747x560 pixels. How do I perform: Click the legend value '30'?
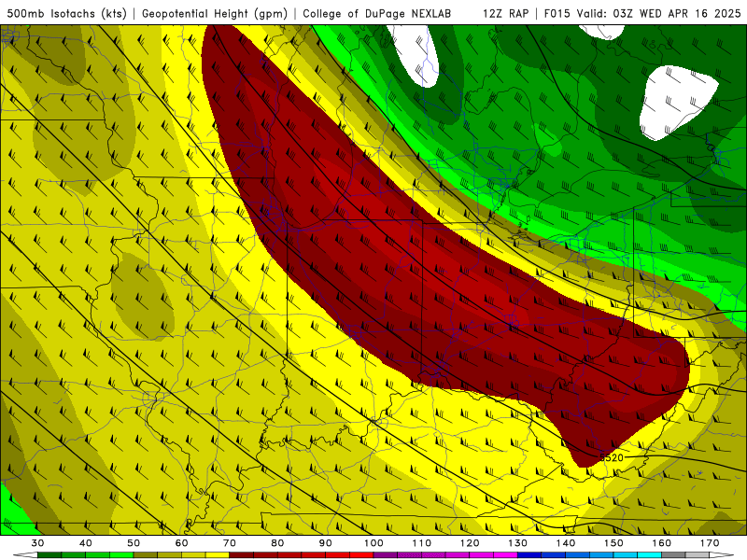[x=37, y=543]
